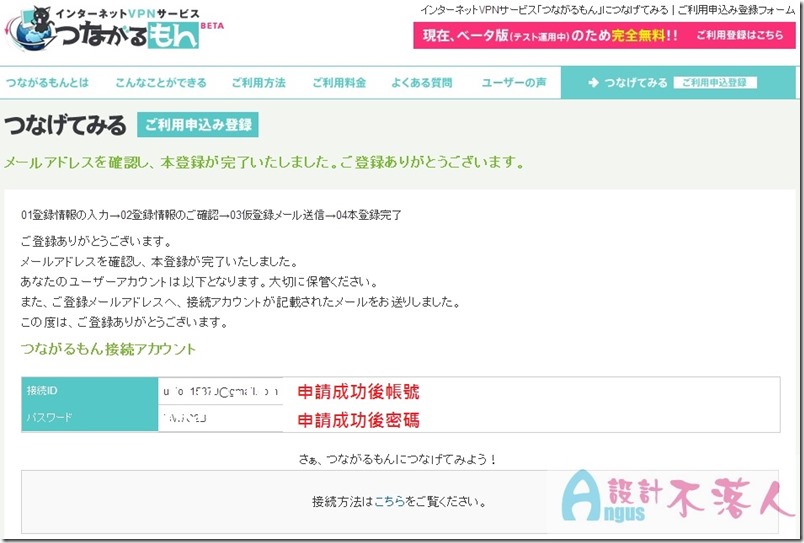Viewport: 804px width, 543px height.
Task: Click the ご利用申込登録 label in the navigation bar
Action: click(x=715, y=83)
